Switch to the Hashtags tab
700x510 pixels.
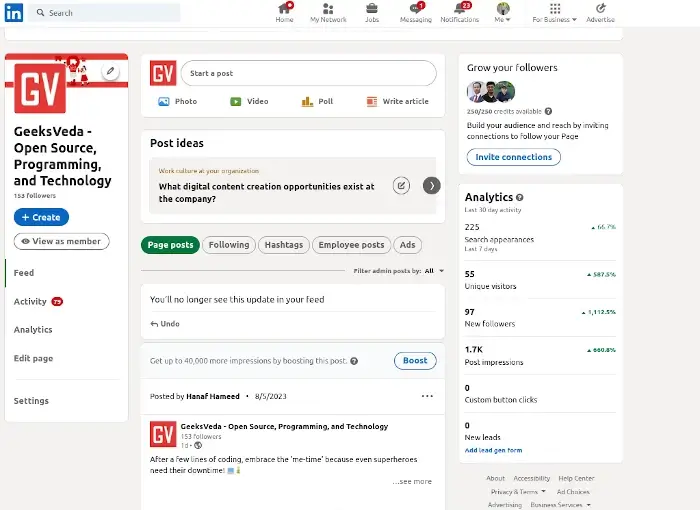(x=284, y=245)
